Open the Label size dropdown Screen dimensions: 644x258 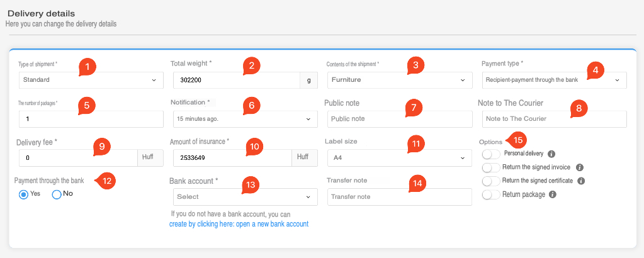[x=399, y=157]
